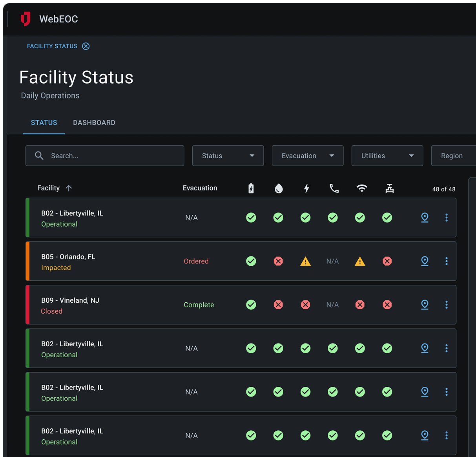Open map location for B09 Vineland
Screen dimensions: 476x457
(x=425, y=305)
